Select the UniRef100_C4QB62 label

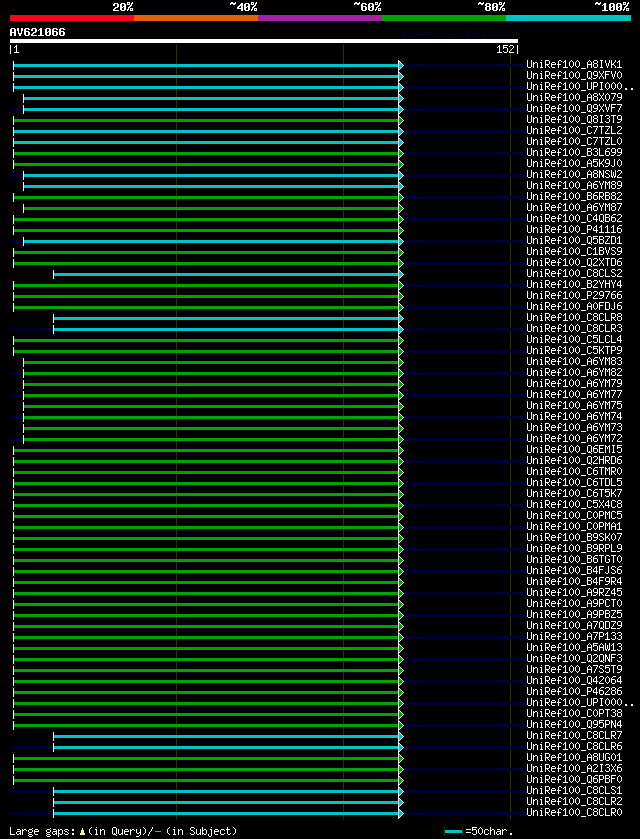(575, 219)
